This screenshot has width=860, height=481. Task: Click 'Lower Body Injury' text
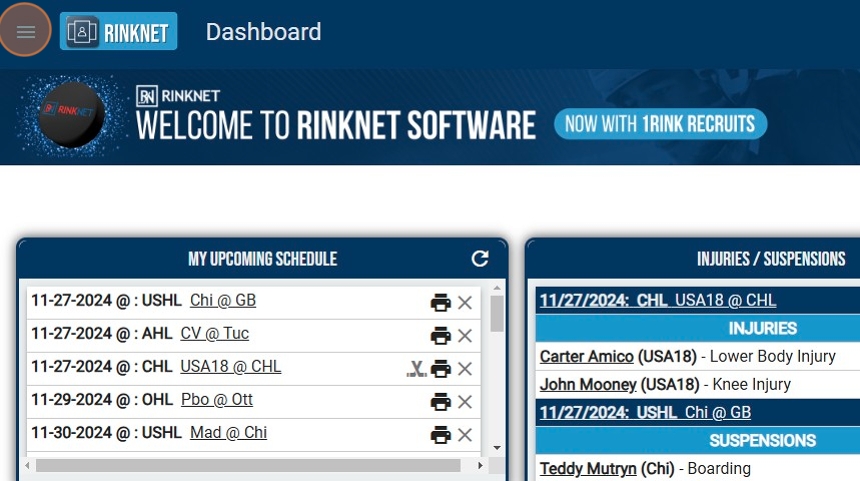tap(773, 356)
